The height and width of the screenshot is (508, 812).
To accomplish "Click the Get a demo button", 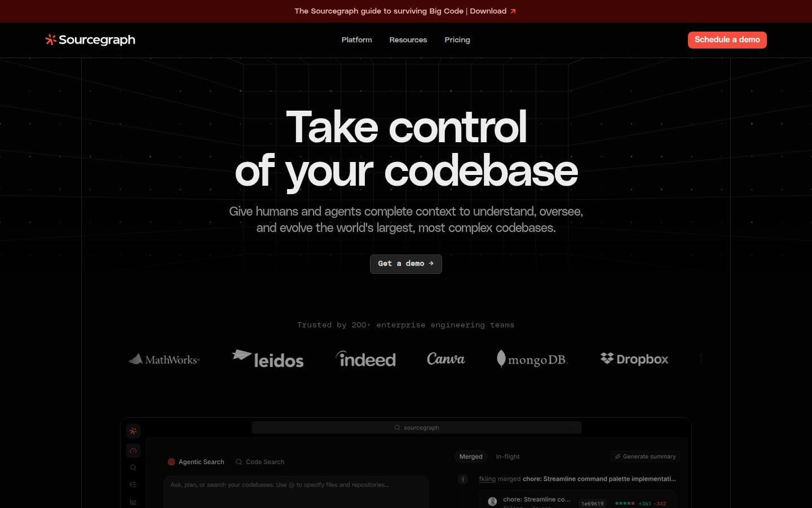I will (x=405, y=264).
